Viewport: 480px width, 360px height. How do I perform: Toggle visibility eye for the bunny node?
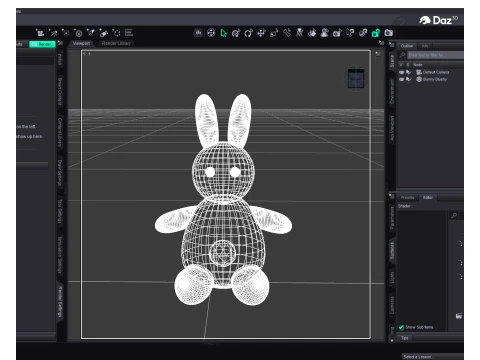click(402, 79)
